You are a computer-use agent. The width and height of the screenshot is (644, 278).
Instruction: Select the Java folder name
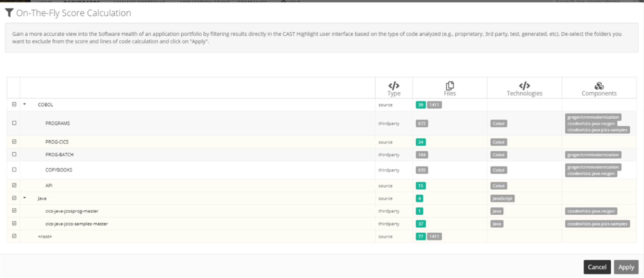(x=42, y=198)
